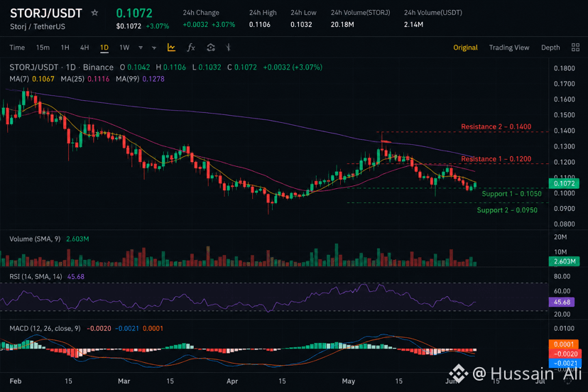
Task: Click the MA(99) 0.1278 indicator label
Action: [140, 79]
